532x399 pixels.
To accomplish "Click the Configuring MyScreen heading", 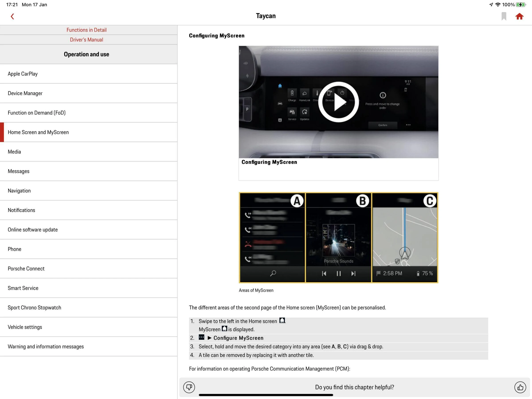I will point(217,36).
